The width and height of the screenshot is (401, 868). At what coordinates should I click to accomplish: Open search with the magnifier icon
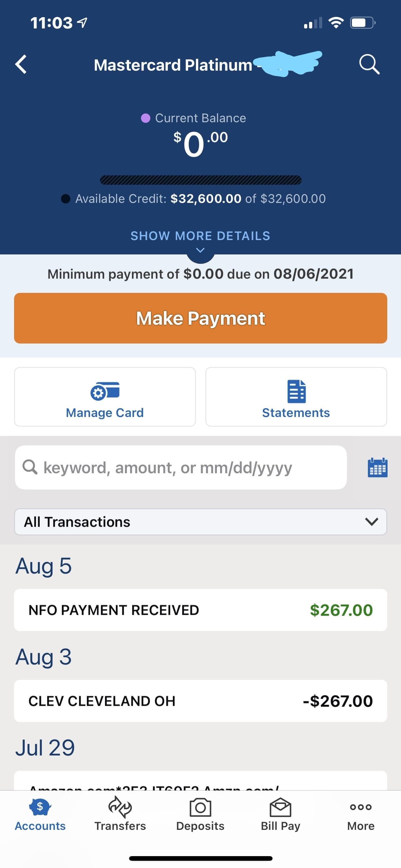click(x=369, y=64)
